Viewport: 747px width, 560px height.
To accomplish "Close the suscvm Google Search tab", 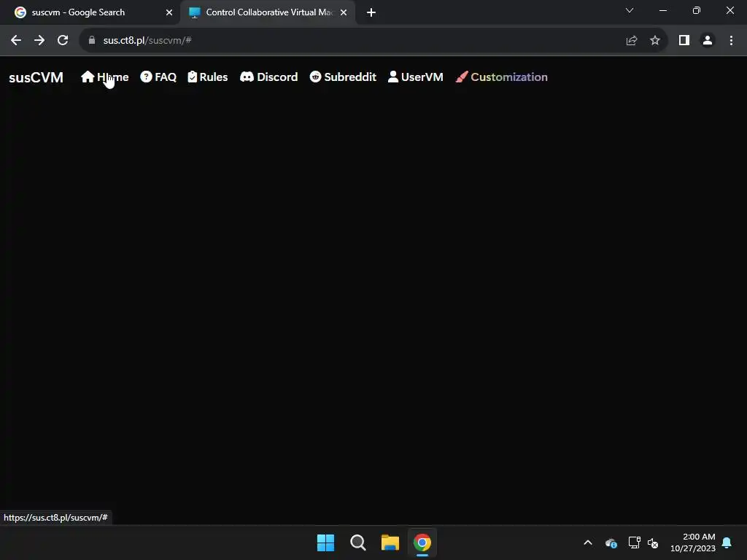I will point(169,13).
